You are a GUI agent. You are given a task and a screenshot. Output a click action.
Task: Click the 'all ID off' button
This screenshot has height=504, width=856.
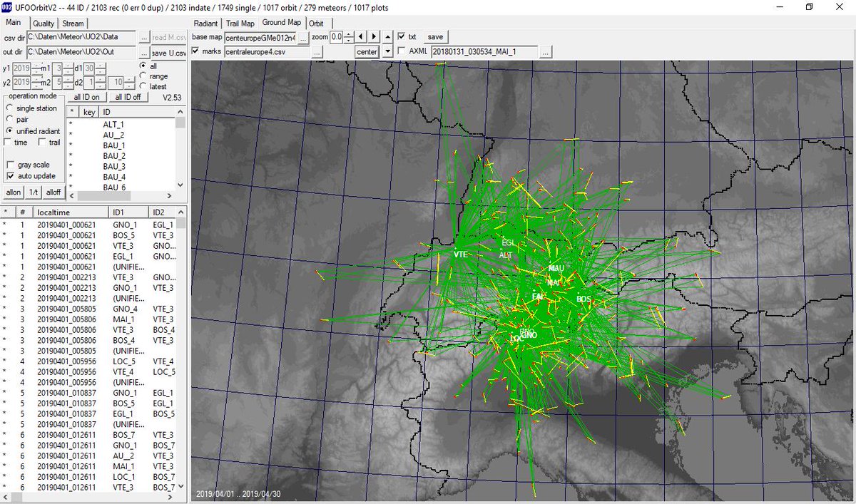click(128, 97)
